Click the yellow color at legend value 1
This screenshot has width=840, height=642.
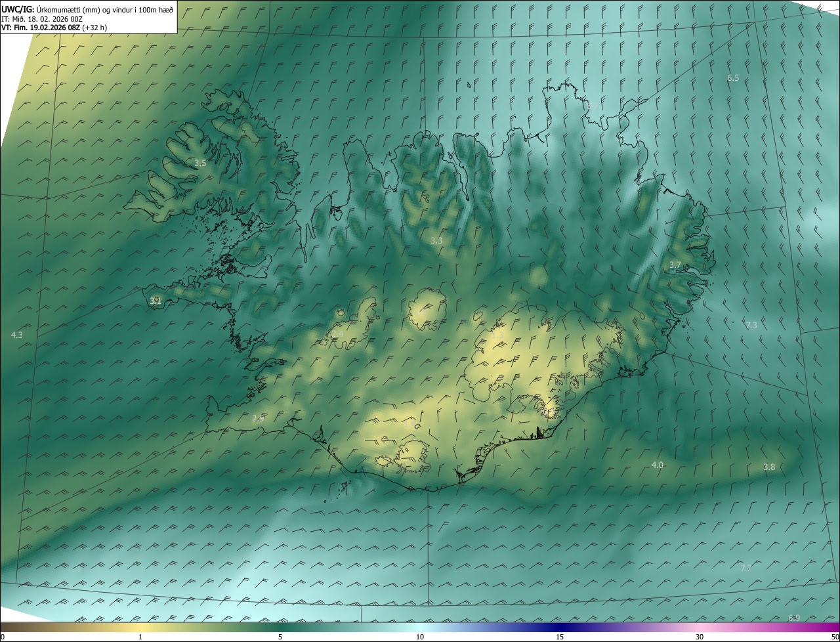[140, 627]
